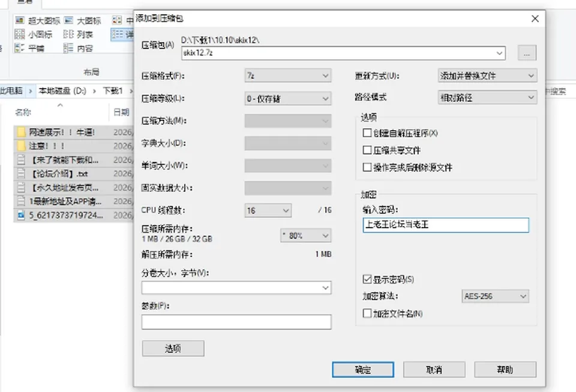Click the folder icon of 注意！！！
The width and height of the screenshot is (576, 392).
pyautogui.click(x=22, y=146)
